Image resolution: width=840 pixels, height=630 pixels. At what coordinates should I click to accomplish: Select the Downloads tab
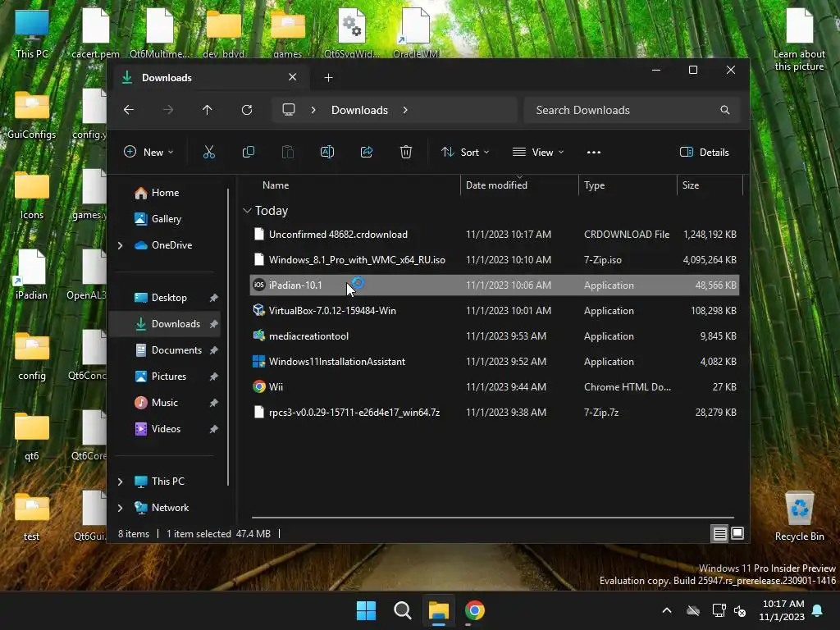(x=209, y=78)
